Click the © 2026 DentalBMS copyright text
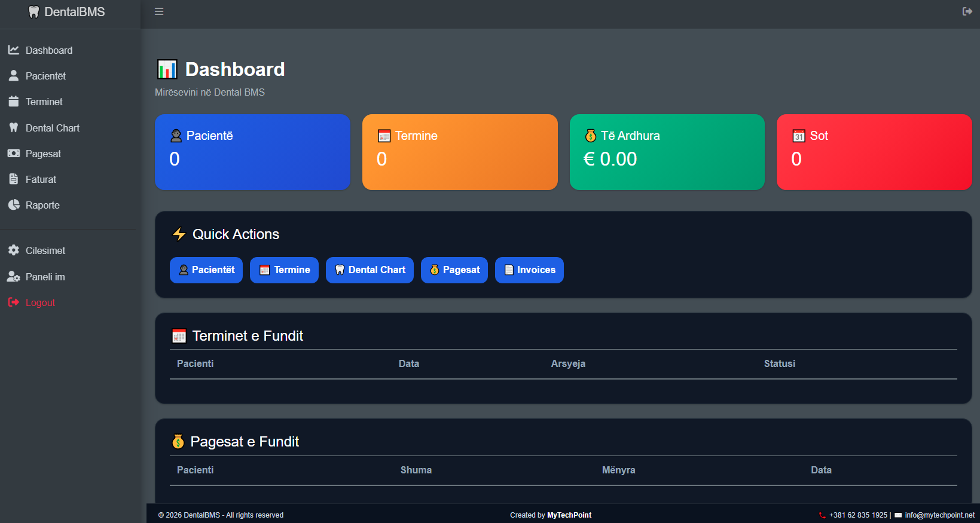The height and width of the screenshot is (523, 980). tap(221, 515)
